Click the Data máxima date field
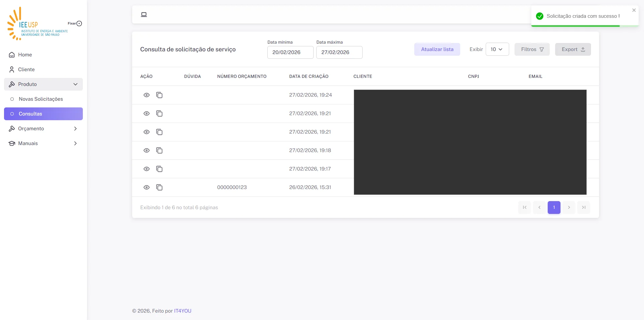Image resolution: width=644 pixels, height=320 pixels. pos(339,52)
